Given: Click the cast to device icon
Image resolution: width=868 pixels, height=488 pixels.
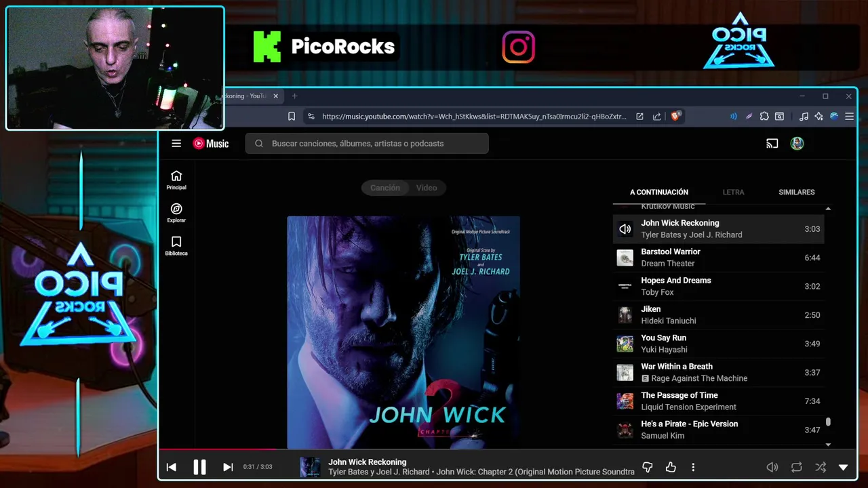Looking at the screenshot, I should click(772, 144).
